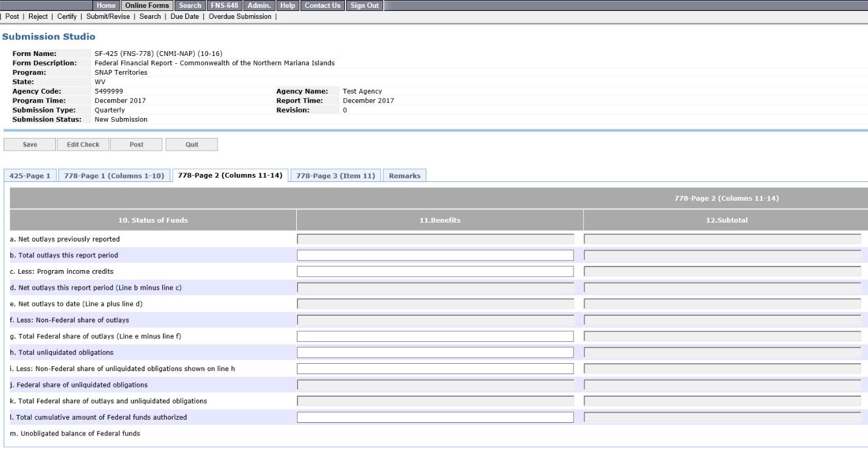Open the 778-Page 1 (Columns 1-10) tab
The width and height of the screenshot is (868, 452).
click(114, 176)
